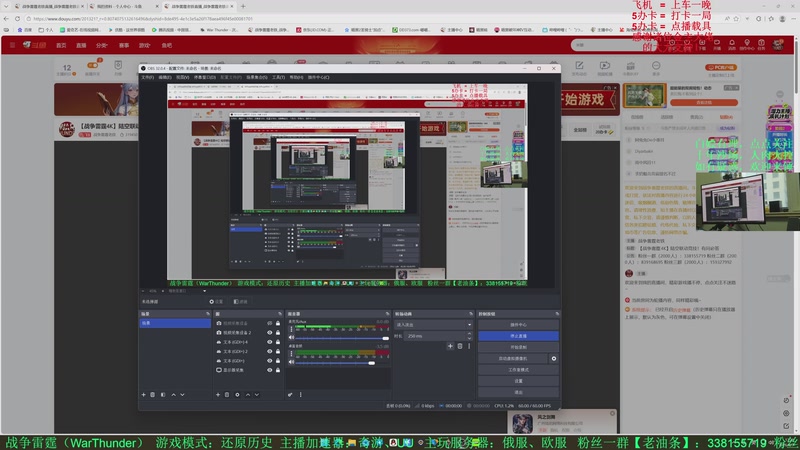Image resolution: width=800 pixels, height=450 pixels.
Task: Open virtual camera settings gear
Action: tap(554, 359)
